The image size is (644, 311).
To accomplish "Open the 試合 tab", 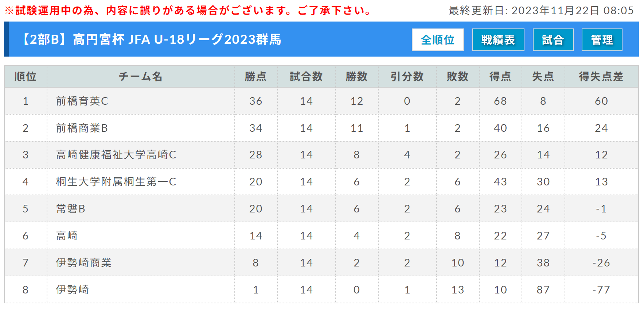I will (553, 40).
